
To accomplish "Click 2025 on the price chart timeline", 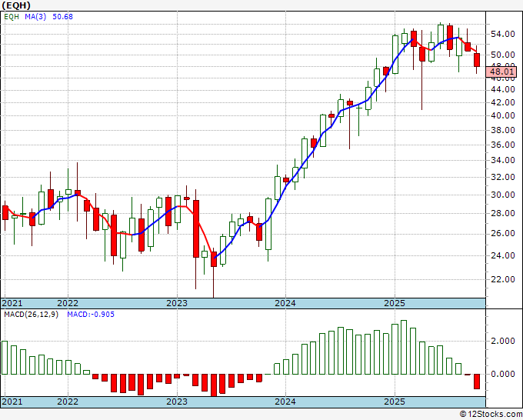I will pyautogui.click(x=395, y=303).
